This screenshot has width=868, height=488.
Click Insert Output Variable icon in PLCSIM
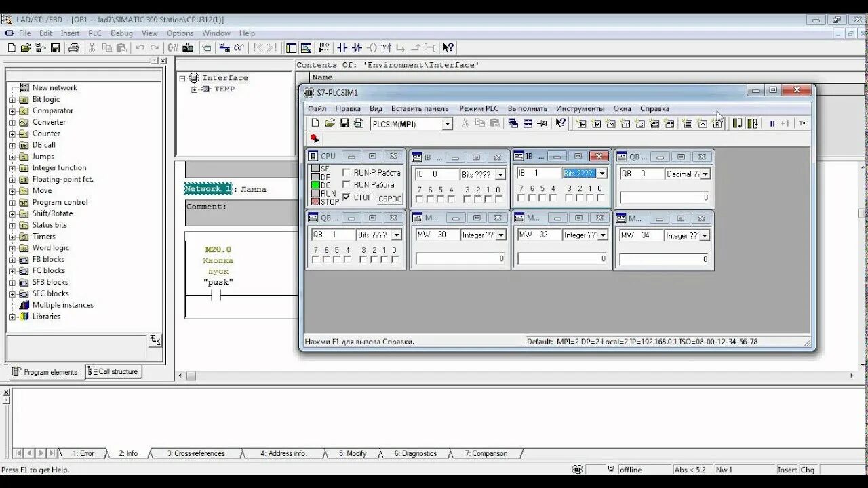[597, 123]
